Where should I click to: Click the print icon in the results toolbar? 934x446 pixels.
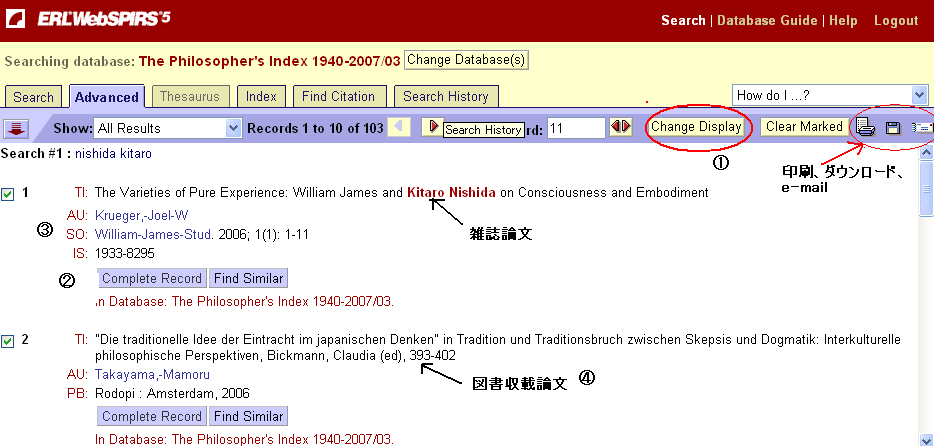[865, 127]
